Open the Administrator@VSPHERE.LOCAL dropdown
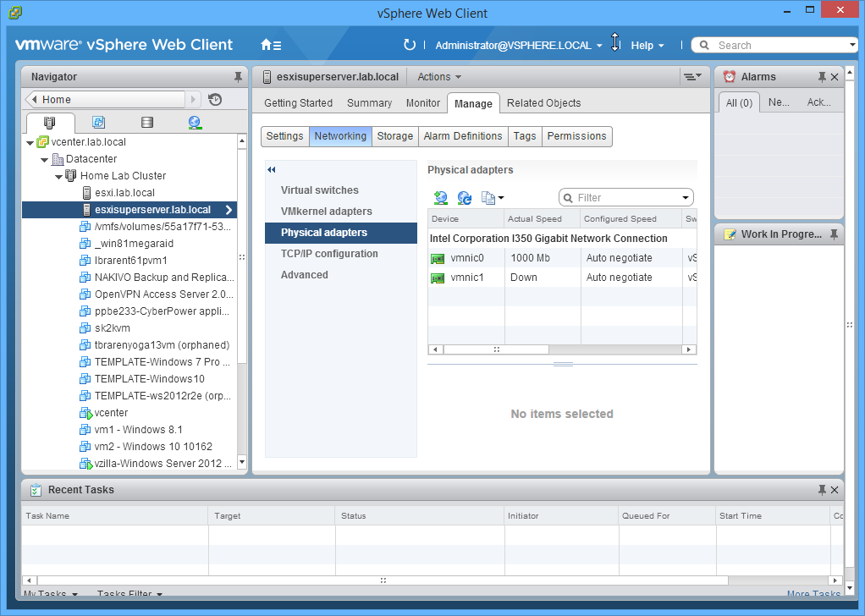 tap(519, 45)
